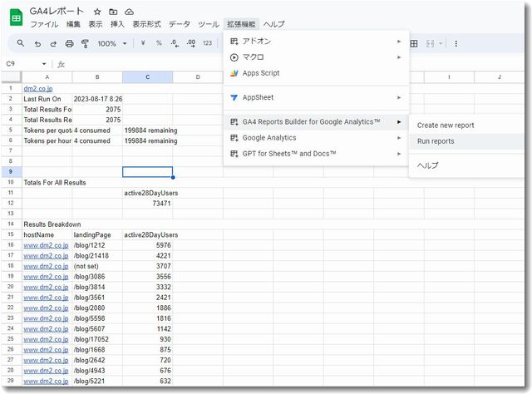Screen dimensions: 532x394
Task: Star the GA4レポート document
Action: coord(97,12)
